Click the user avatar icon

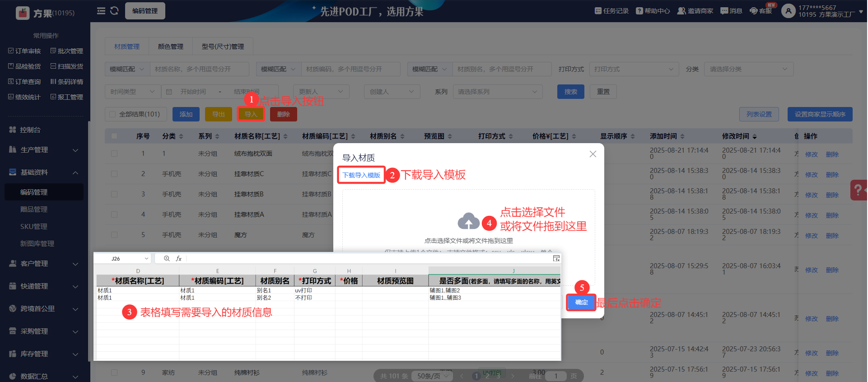click(789, 11)
